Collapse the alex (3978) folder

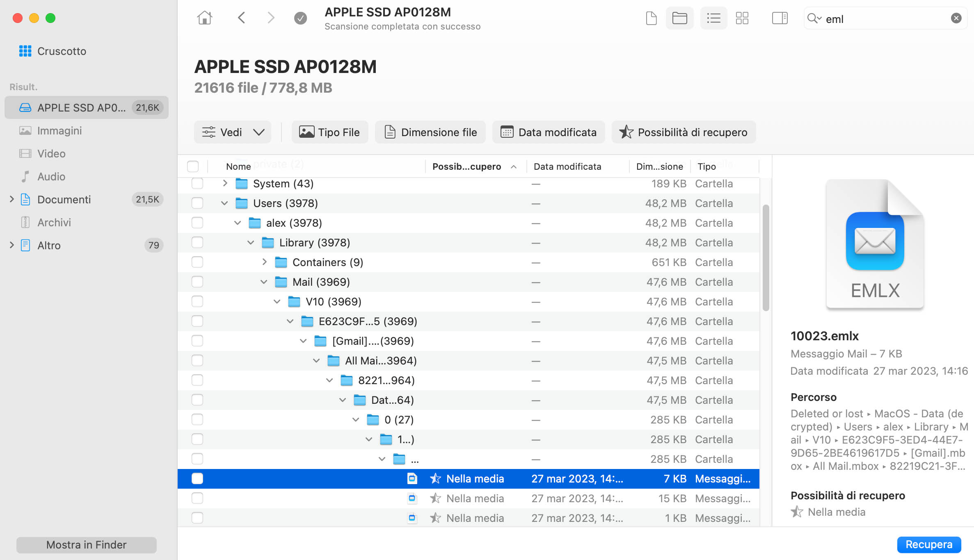[238, 223]
